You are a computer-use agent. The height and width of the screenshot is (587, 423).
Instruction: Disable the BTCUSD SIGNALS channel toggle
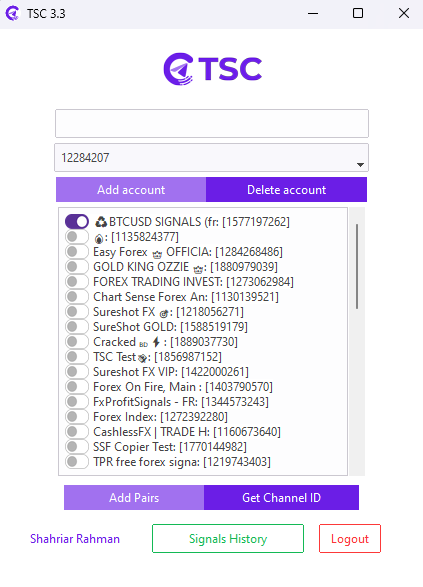pos(77,222)
